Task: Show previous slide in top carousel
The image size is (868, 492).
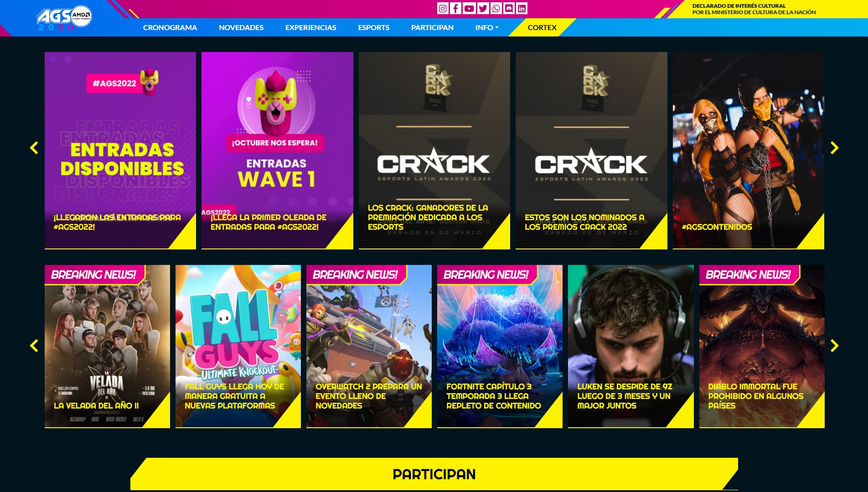Action: pos(34,148)
